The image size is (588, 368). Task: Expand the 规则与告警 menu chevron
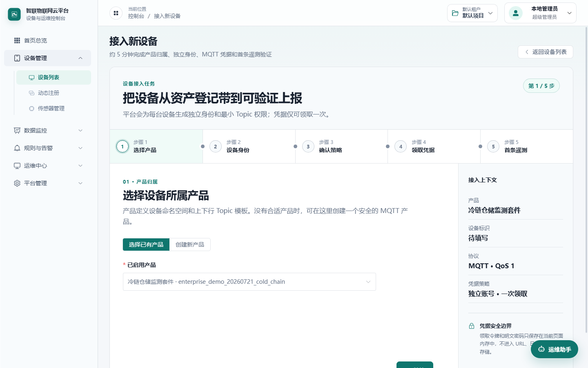(x=80, y=148)
